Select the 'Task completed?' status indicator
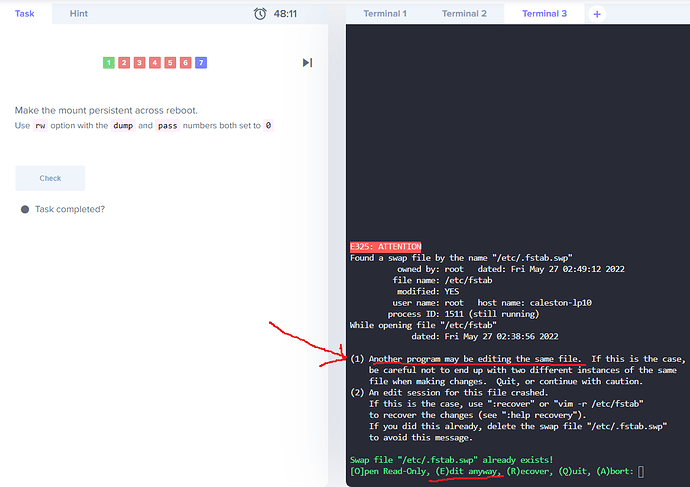 (x=25, y=209)
